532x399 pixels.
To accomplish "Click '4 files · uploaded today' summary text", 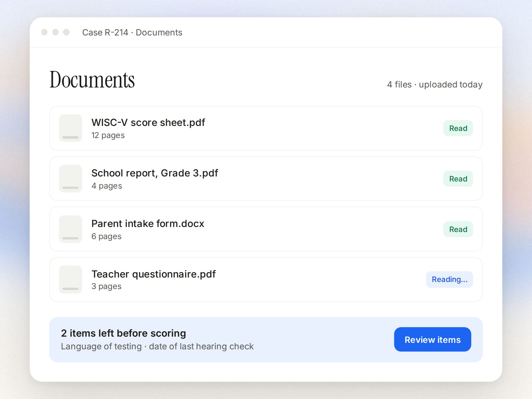I will pyautogui.click(x=435, y=85).
